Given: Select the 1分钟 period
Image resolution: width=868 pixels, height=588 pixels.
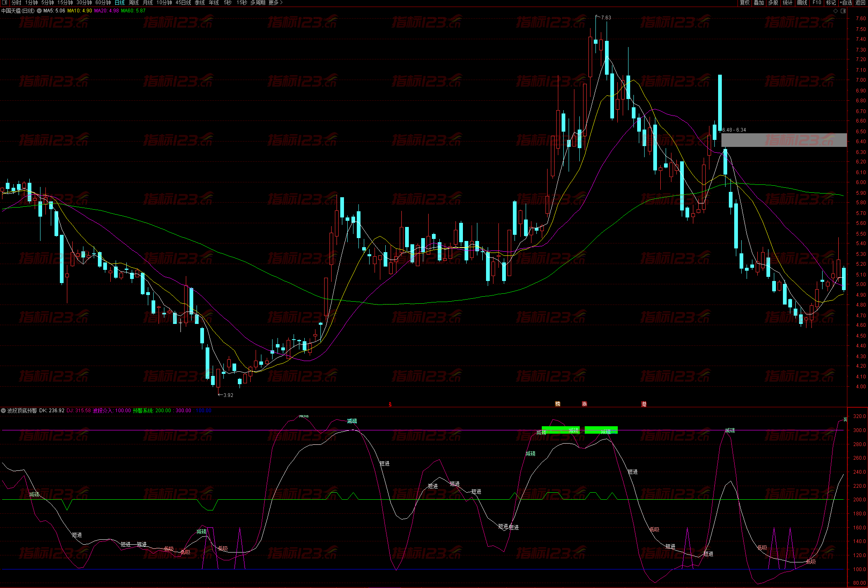Looking at the screenshot, I should click(31, 3).
